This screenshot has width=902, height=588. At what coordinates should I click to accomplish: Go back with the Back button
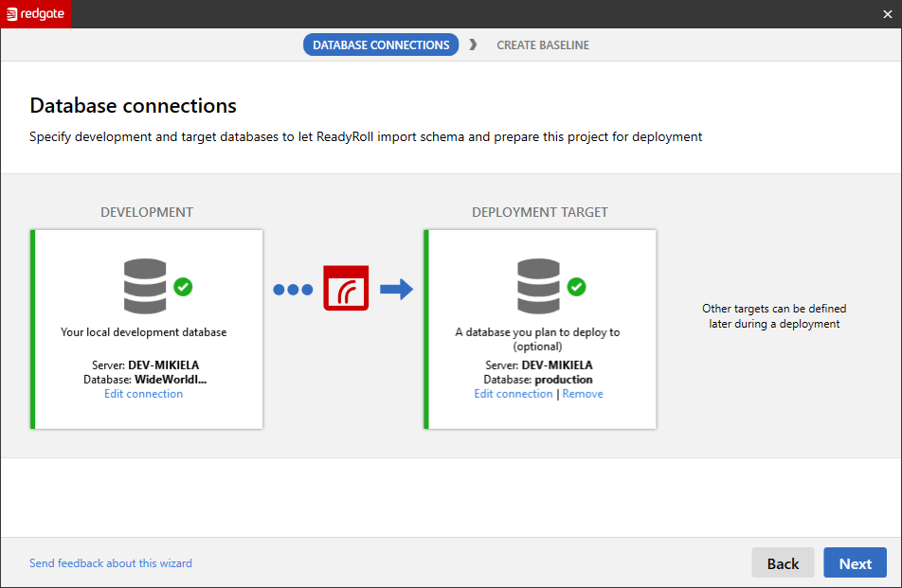pyautogui.click(x=783, y=563)
